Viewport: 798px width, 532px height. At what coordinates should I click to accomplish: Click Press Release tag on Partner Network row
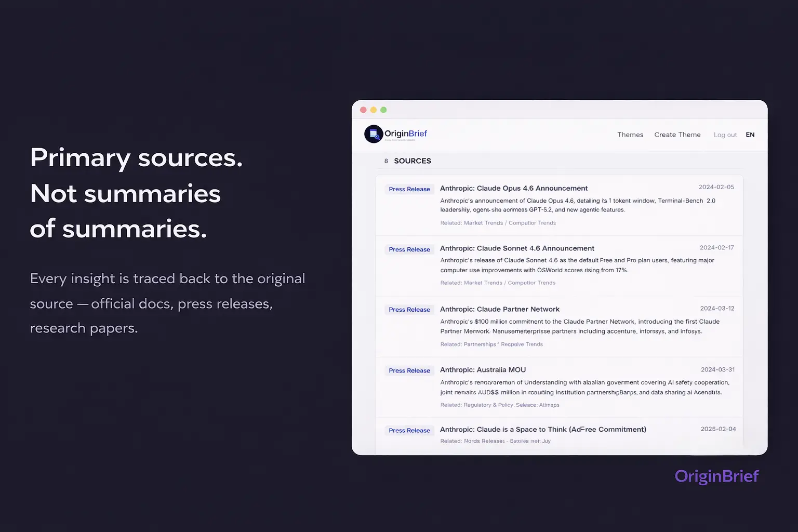point(409,310)
